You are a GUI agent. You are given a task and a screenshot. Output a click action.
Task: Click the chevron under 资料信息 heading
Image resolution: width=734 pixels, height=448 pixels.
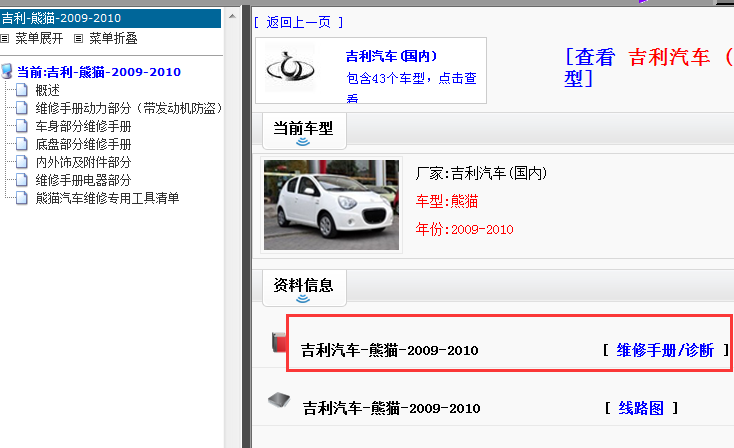coord(303,299)
